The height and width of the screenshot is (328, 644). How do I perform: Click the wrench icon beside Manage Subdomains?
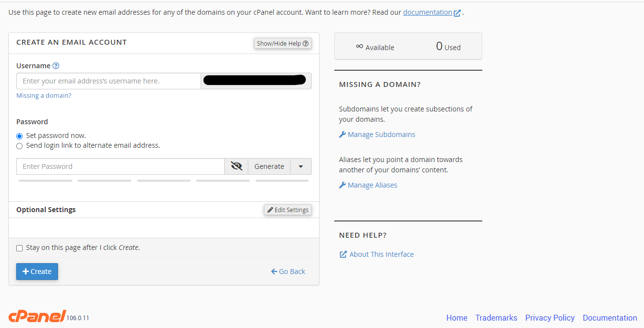343,135
